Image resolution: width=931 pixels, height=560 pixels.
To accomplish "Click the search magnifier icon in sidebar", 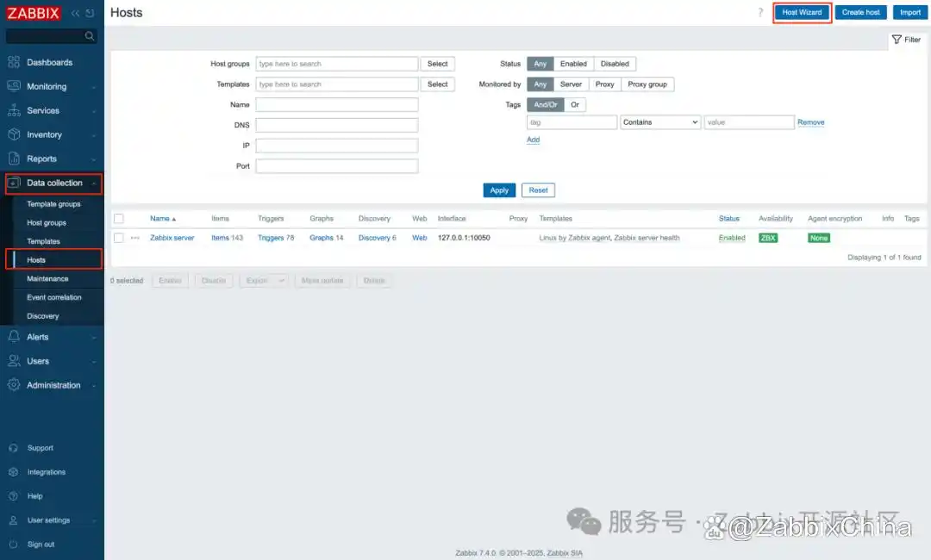I will click(x=90, y=36).
